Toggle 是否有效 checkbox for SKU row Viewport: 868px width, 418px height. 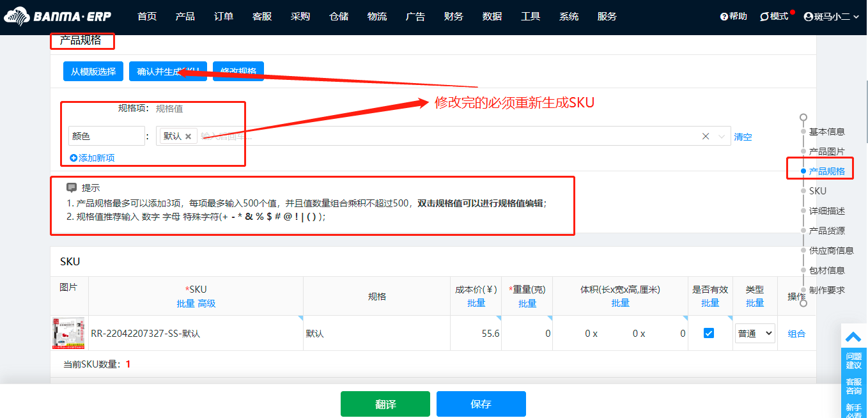point(709,333)
